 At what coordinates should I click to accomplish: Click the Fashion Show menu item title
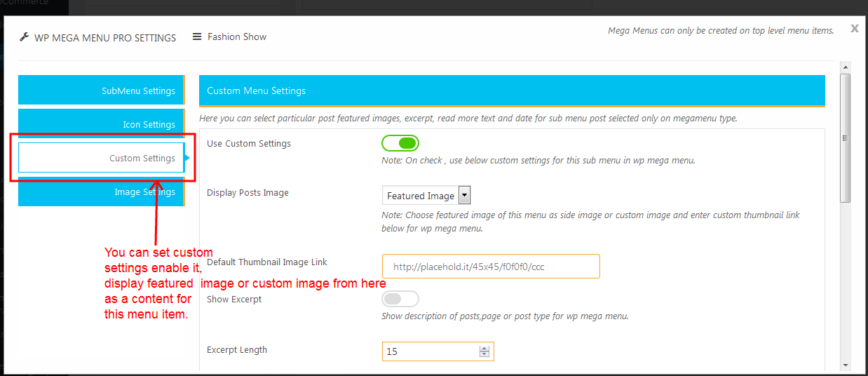(237, 36)
